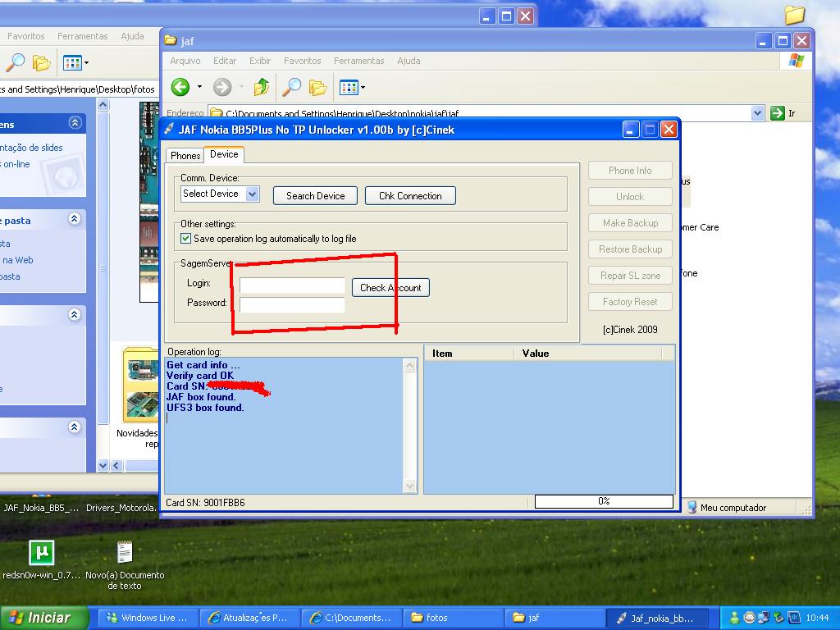840x630 pixels.
Task: Click the green Messenger person tray icon
Action: pyautogui.click(x=734, y=618)
